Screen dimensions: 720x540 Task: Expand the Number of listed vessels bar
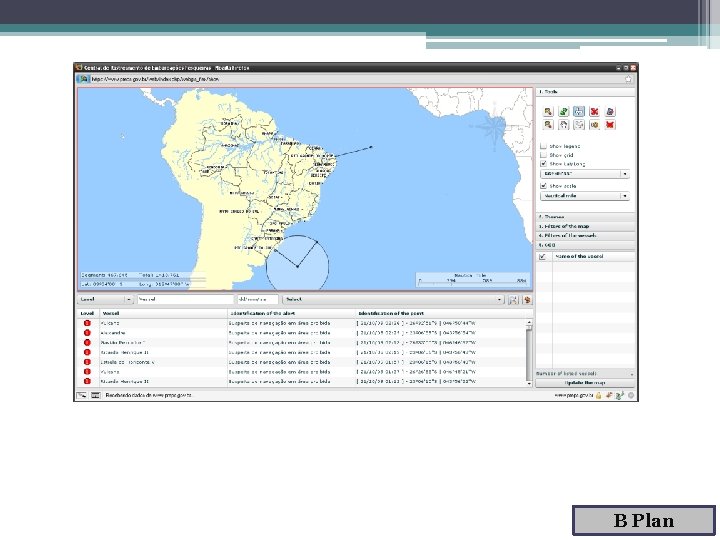coord(585,374)
